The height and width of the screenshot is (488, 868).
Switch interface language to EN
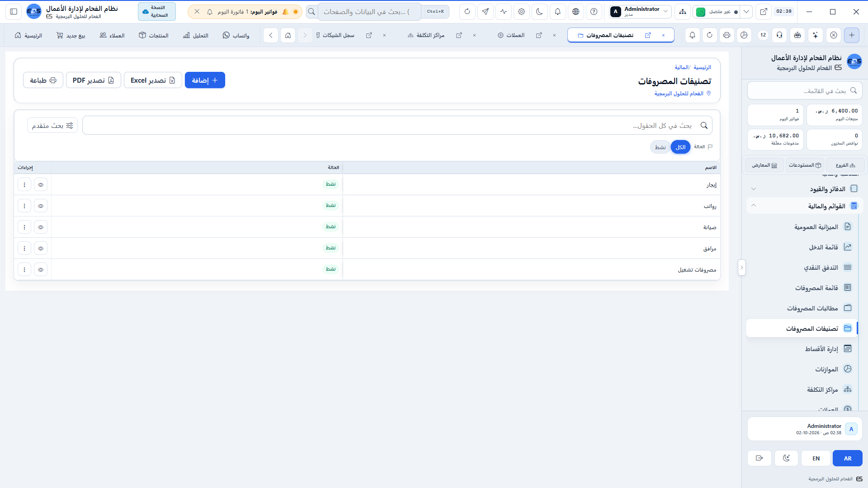[816, 458]
